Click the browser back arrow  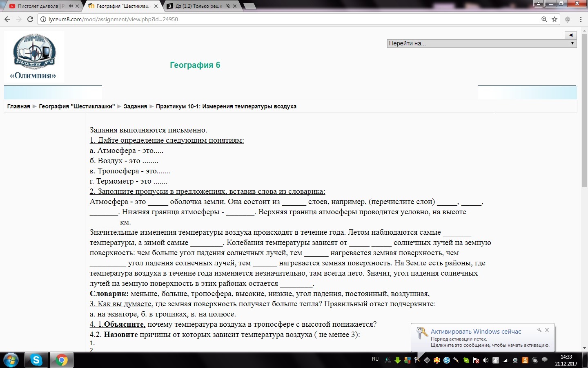tap(7, 19)
